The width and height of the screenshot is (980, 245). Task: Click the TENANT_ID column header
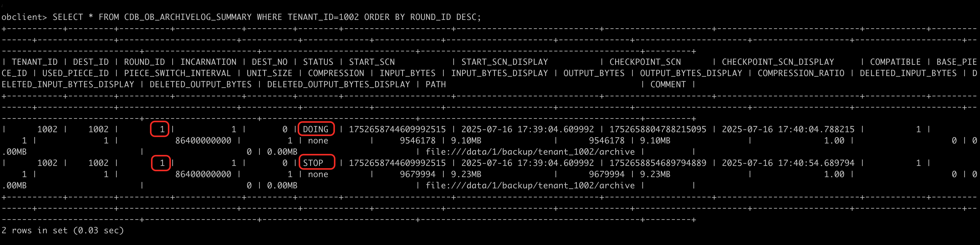click(35, 62)
